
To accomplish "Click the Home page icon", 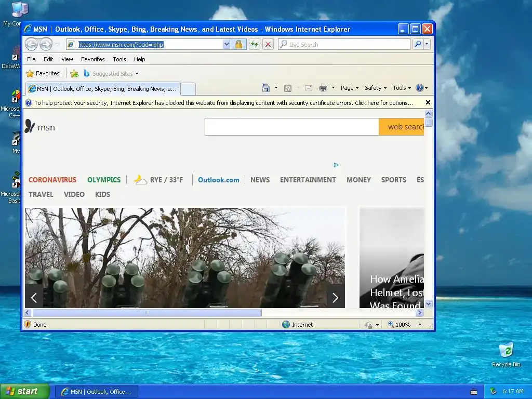I will 266,88.
